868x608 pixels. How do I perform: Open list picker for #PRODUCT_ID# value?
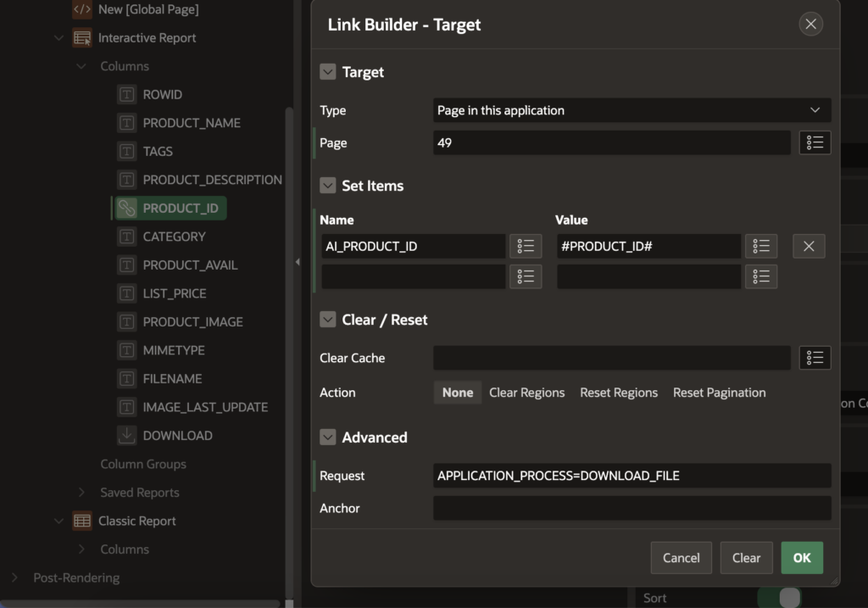coord(761,246)
